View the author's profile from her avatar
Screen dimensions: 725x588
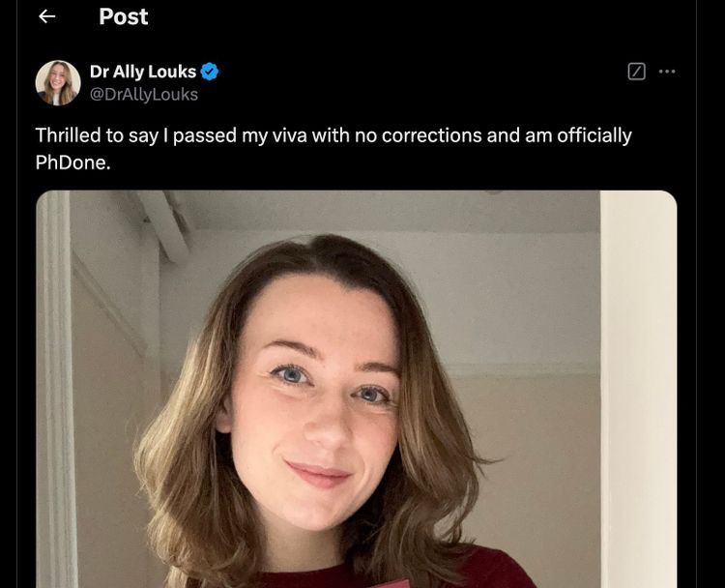tap(58, 83)
